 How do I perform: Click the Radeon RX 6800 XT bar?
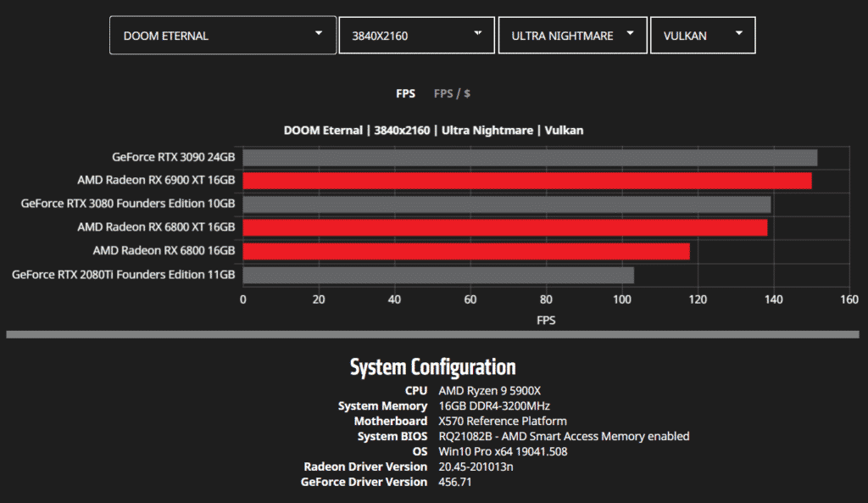(504, 227)
